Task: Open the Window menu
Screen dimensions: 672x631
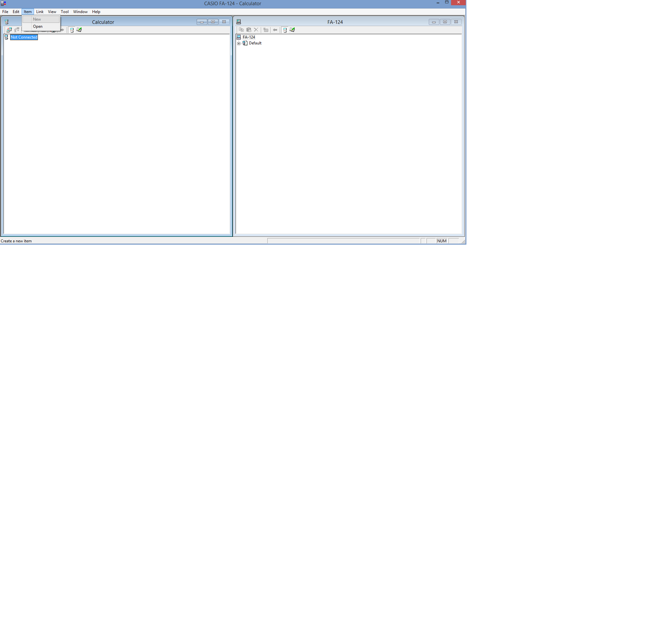Action: (x=80, y=12)
